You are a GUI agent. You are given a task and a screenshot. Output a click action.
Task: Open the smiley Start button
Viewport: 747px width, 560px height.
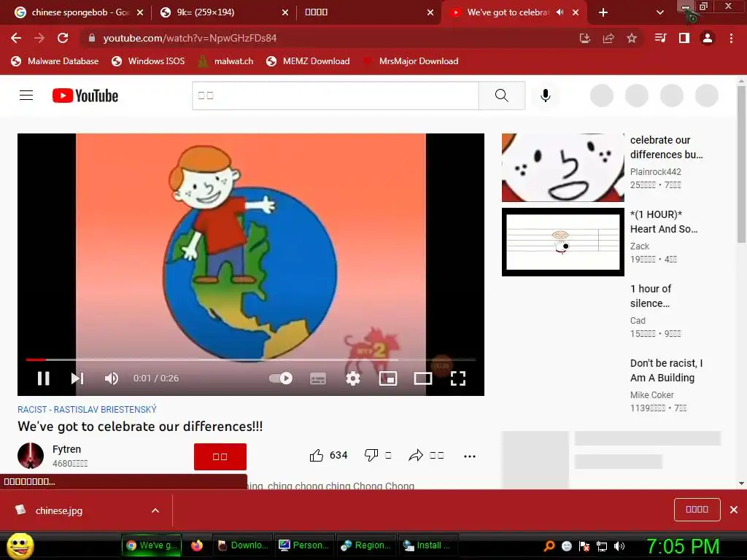coord(20,546)
